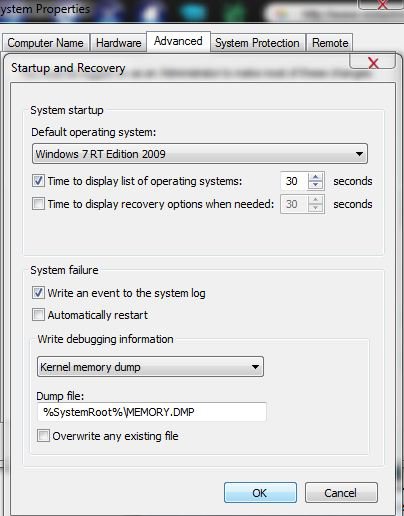Screen dimensions: 404x516
Task: Uncheck Write an event to the system log
Action: click(x=38, y=293)
